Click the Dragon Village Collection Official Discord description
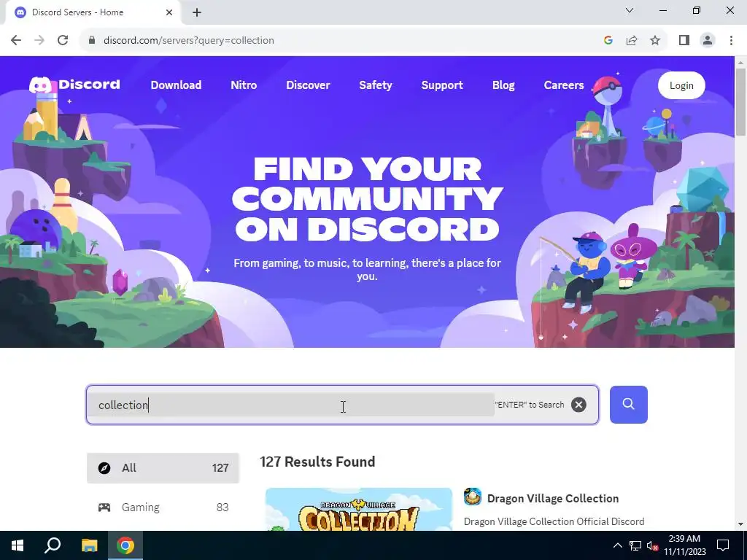Screen dimensions: 747x560 554,521
